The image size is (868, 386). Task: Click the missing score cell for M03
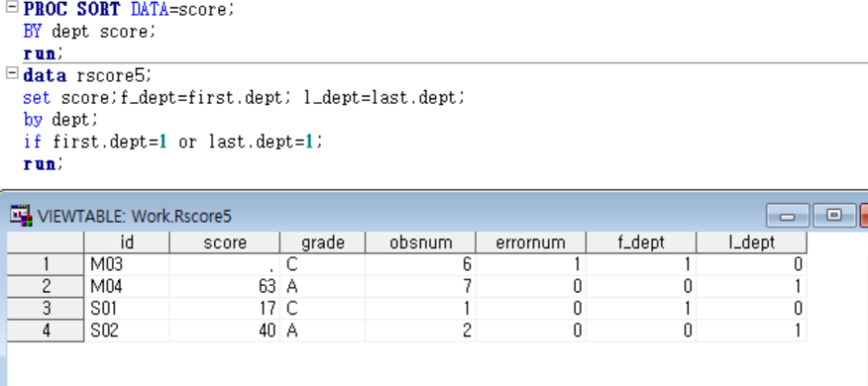coord(224,264)
